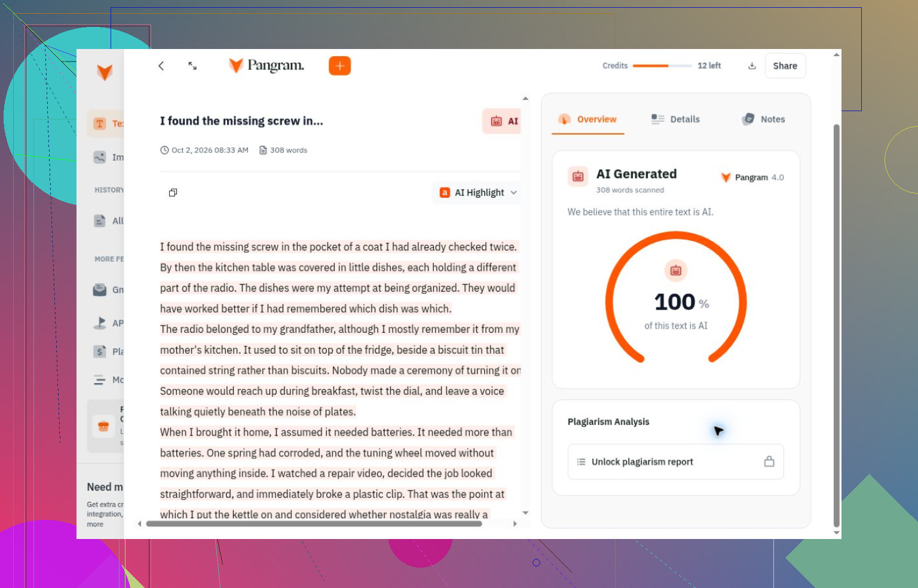The width and height of the screenshot is (918, 588).
Task: Click the 100% AI score gauge
Action: 676,298
